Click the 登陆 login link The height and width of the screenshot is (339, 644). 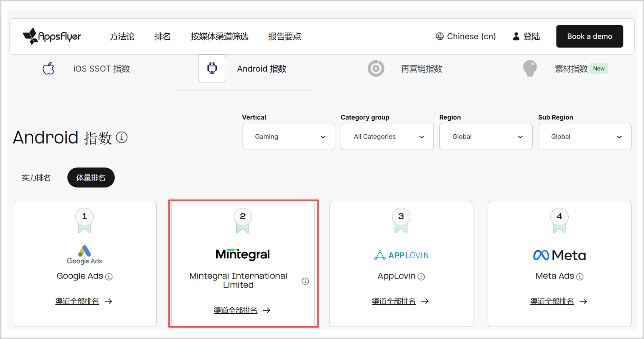tap(526, 36)
